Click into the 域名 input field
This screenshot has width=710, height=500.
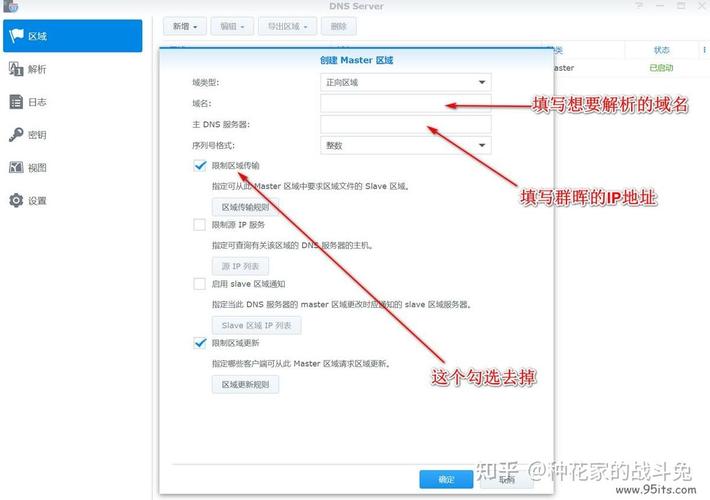[406, 103]
